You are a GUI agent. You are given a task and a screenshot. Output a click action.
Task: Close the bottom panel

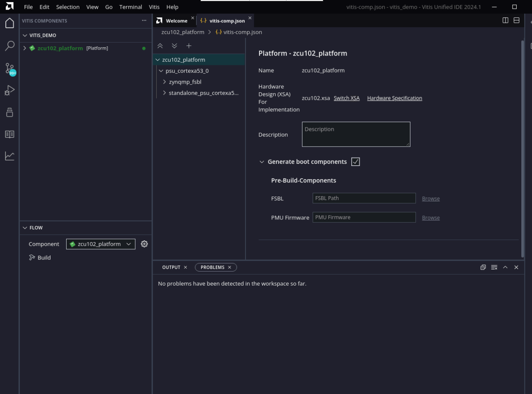tap(516, 267)
